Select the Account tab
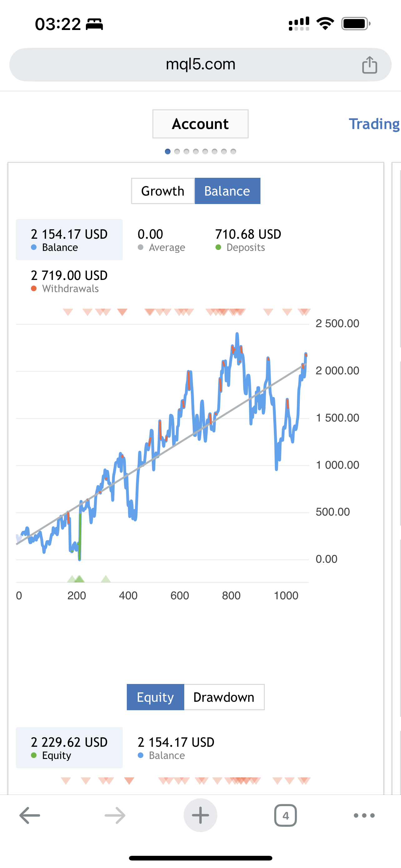Viewport: 401px width, 868px height. pyautogui.click(x=200, y=124)
